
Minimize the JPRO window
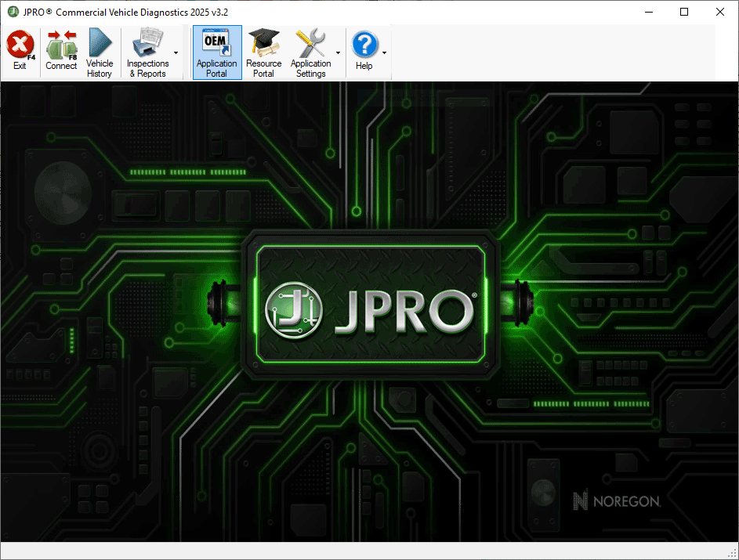(x=648, y=12)
